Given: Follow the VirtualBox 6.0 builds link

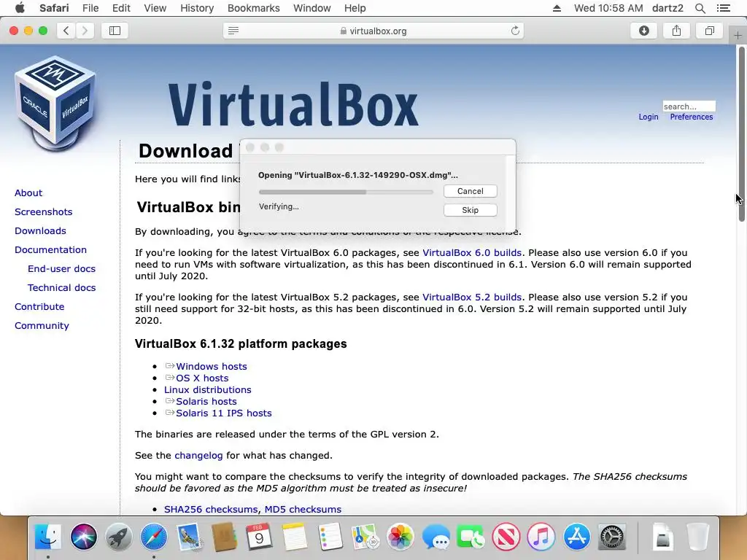Looking at the screenshot, I should [x=472, y=253].
